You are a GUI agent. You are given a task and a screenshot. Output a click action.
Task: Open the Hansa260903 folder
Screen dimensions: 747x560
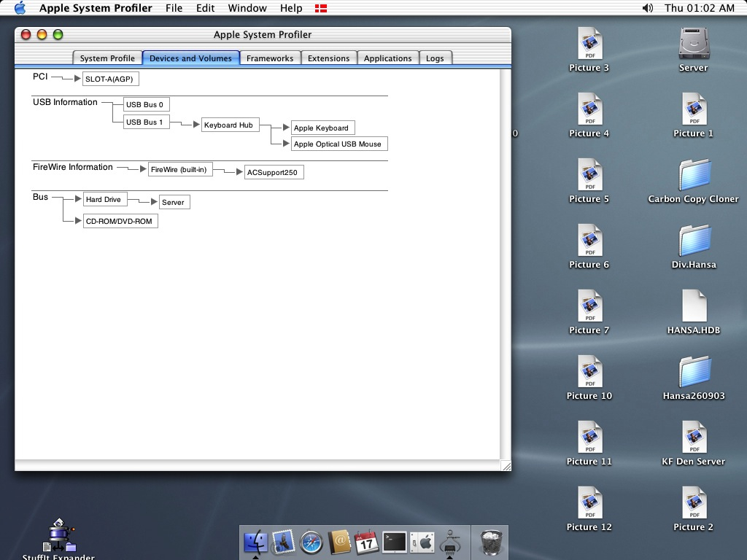click(x=694, y=371)
